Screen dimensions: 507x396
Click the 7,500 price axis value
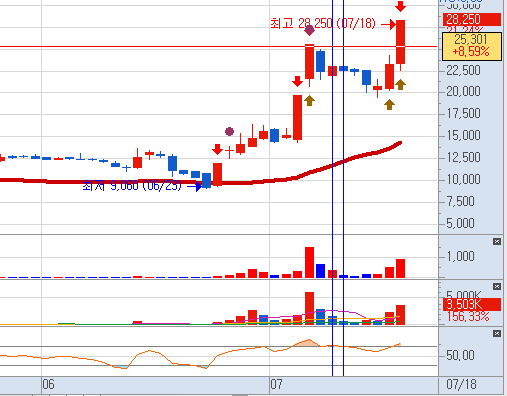(460, 201)
